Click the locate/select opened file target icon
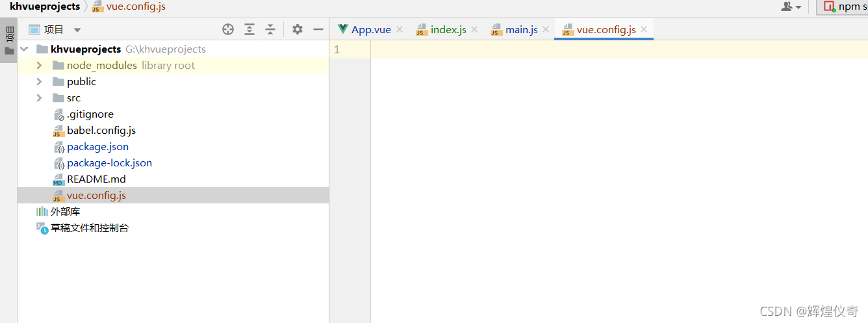The height and width of the screenshot is (323, 868). pos(228,29)
